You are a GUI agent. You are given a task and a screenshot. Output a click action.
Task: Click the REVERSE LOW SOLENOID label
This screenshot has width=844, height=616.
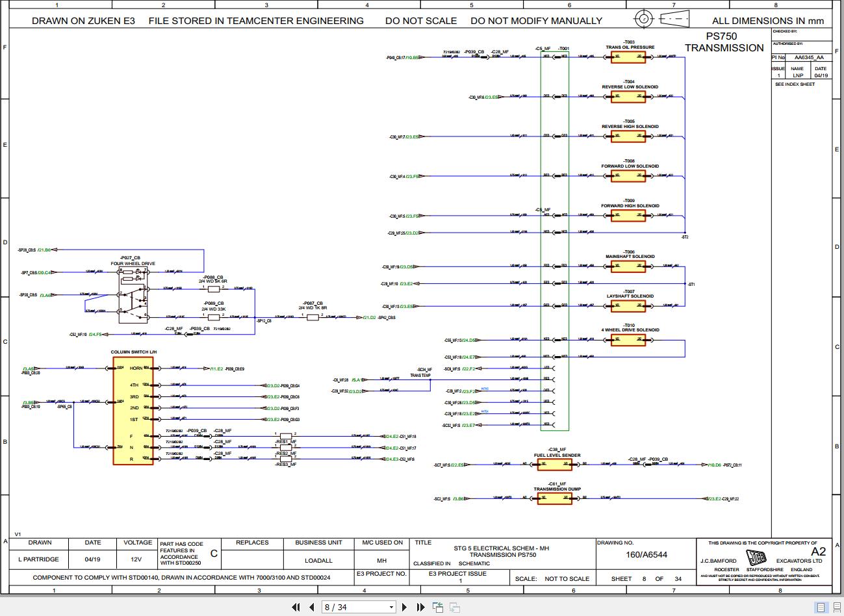[630, 86]
